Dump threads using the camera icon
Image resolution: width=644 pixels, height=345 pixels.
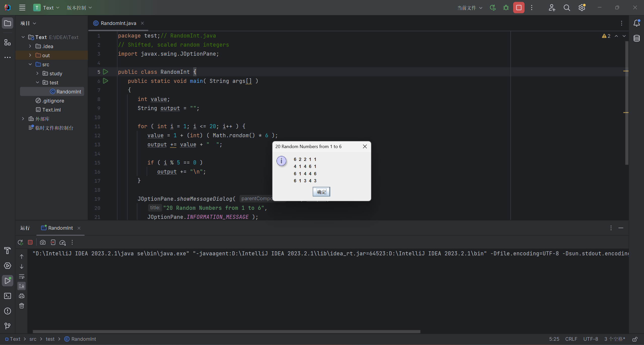pos(43,242)
